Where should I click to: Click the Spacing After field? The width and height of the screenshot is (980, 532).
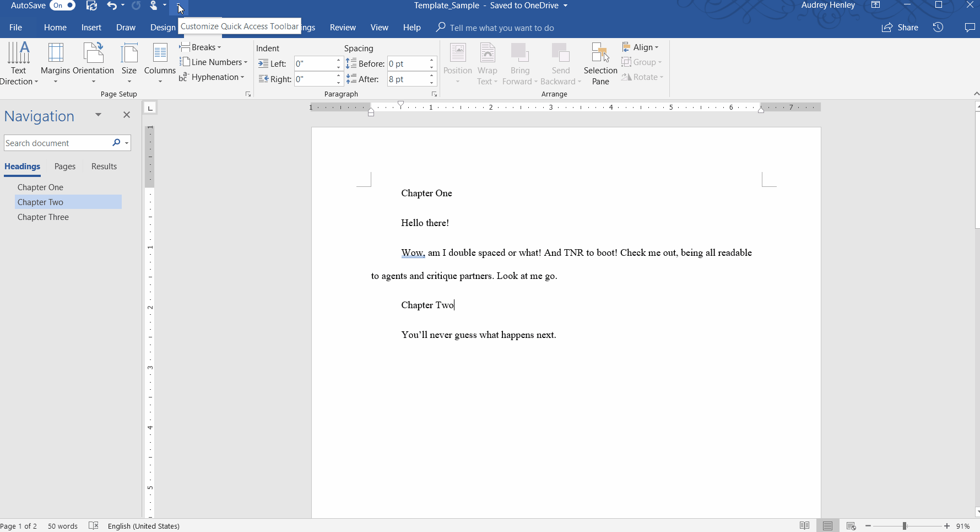point(408,79)
